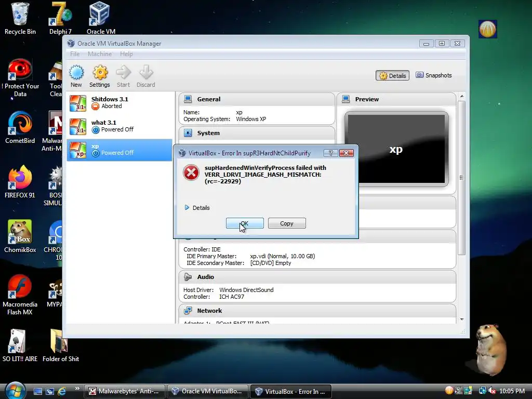Click the orange globe tray icon
The width and height of the screenshot is (532, 399).
[449, 391]
